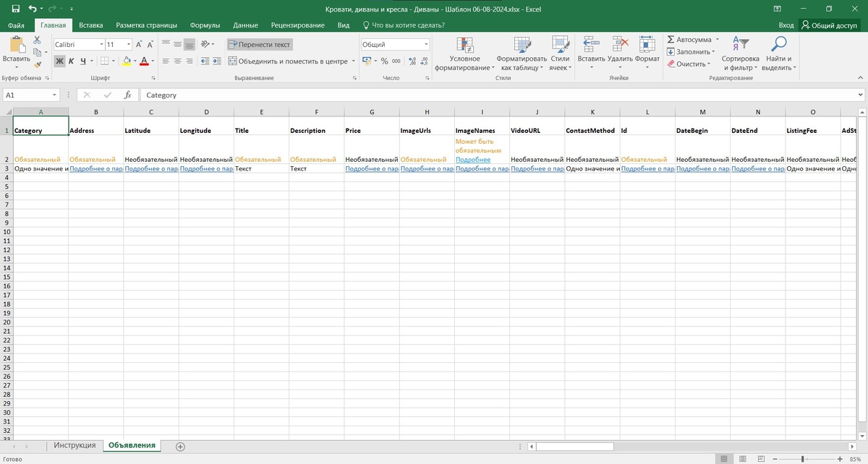Open the Инструкция sheet tab
The image size is (868, 464).
click(75, 445)
